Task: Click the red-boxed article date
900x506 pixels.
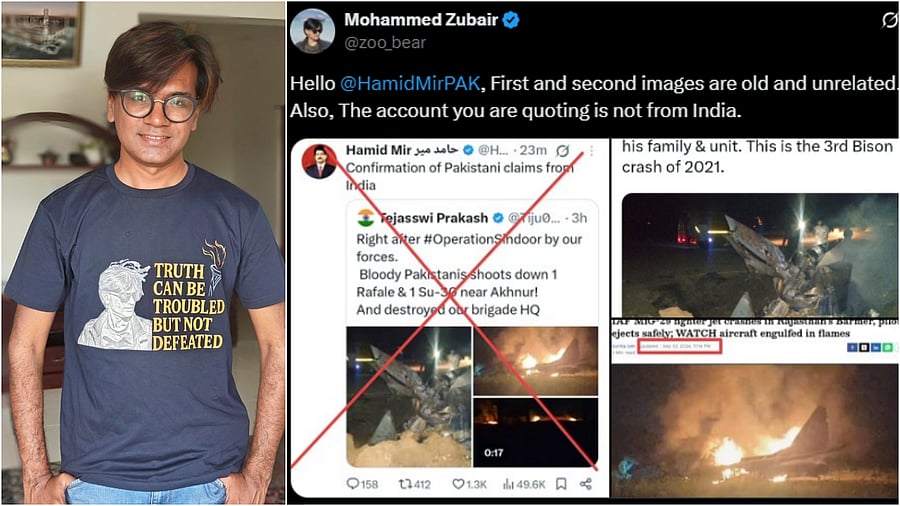Action: 681,347
